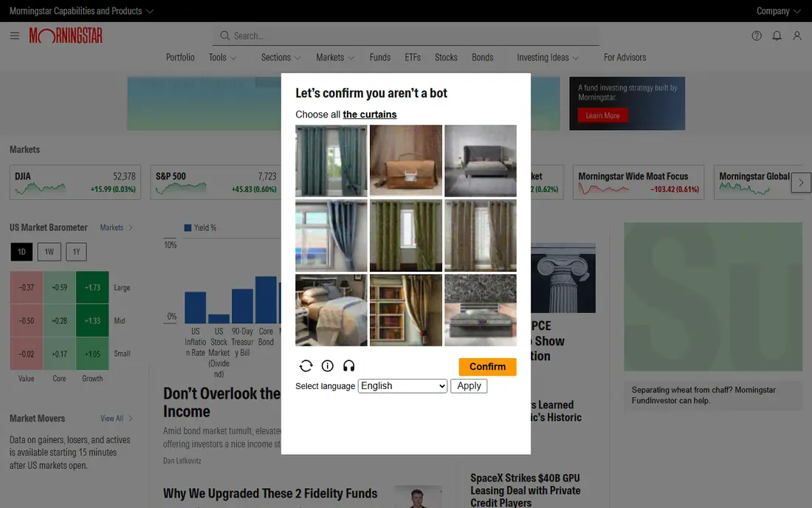Open the Markets nav dropdown

click(x=335, y=58)
